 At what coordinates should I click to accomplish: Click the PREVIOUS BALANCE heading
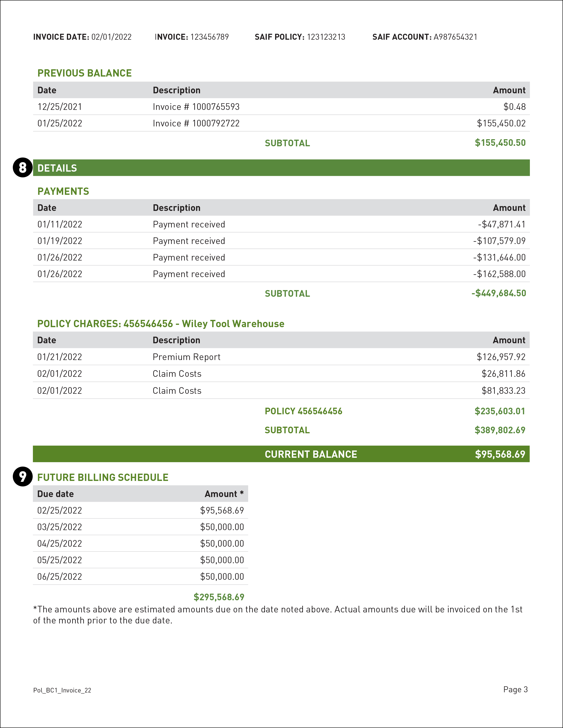(x=84, y=73)
